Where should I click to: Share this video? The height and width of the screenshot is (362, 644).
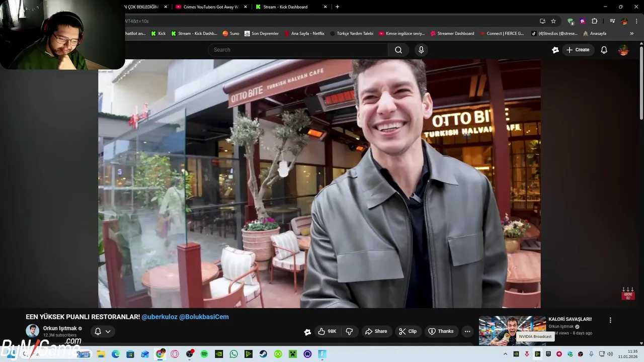[x=376, y=331]
